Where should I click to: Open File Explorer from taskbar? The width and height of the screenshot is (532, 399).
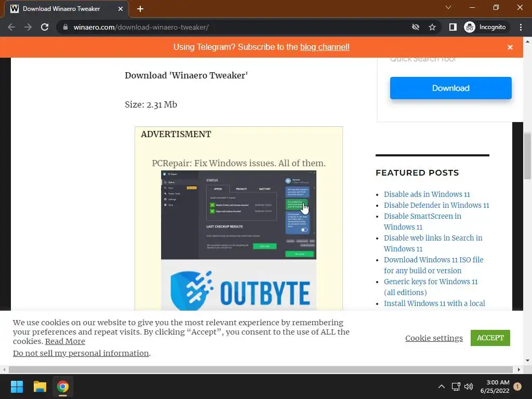coord(39,387)
